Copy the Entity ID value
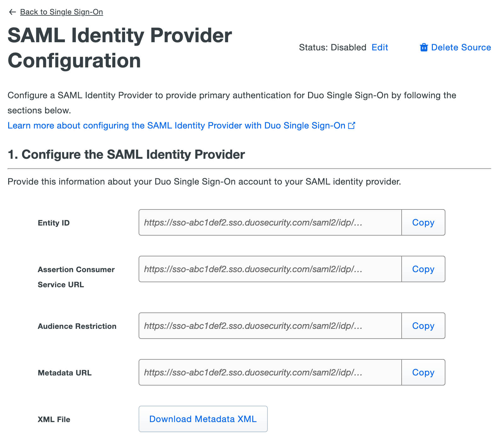 [x=423, y=223]
